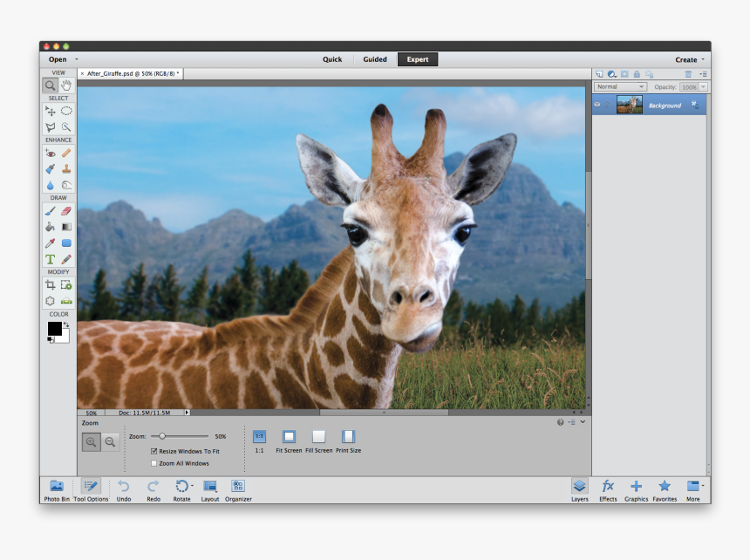This screenshot has height=560, width=750.
Task: Switch to the Quick tab
Action: pyautogui.click(x=331, y=59)
